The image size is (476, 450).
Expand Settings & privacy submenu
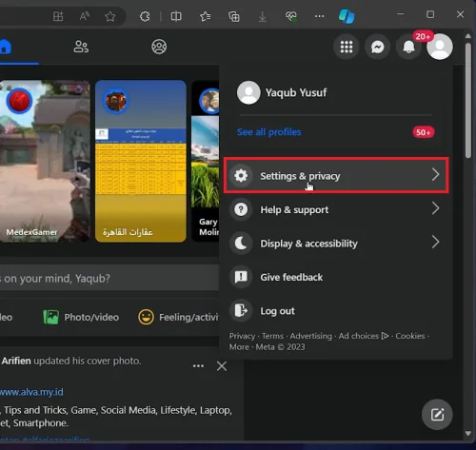[336, 175]
